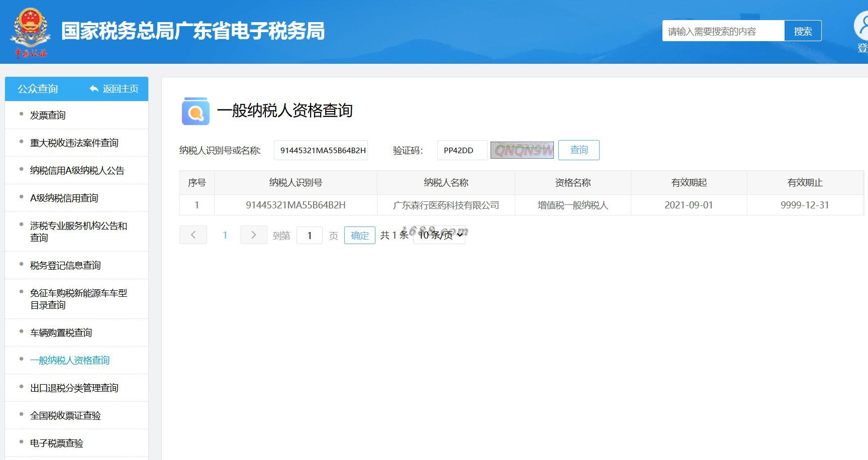The width and height of the screenshot is (868, 460).
Task: Refresh the captcha image QNQN9W
Action: pyautogui.click(x=522, y=150)
